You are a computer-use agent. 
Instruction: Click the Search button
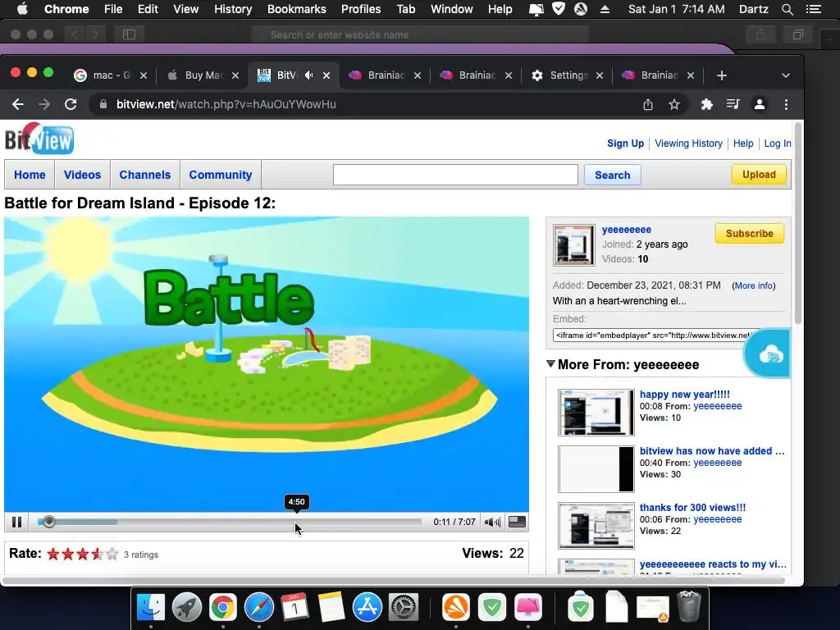pos(612,176)
